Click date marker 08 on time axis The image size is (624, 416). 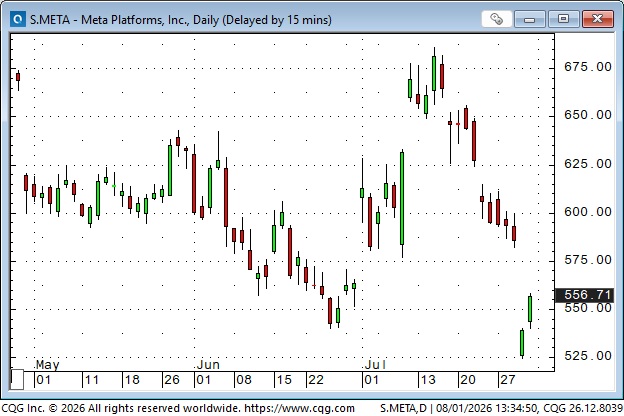(x=244, y=380)
